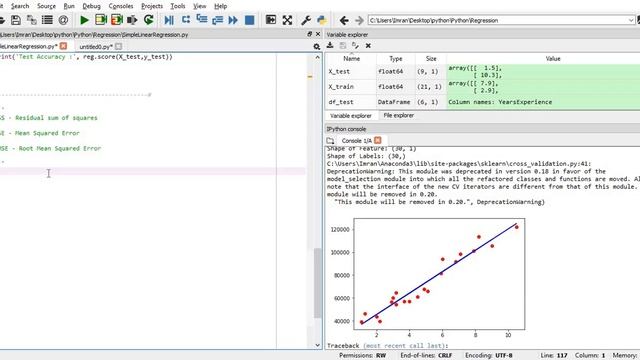Step return debug icon
640x360 pixels.
[218, 20]
